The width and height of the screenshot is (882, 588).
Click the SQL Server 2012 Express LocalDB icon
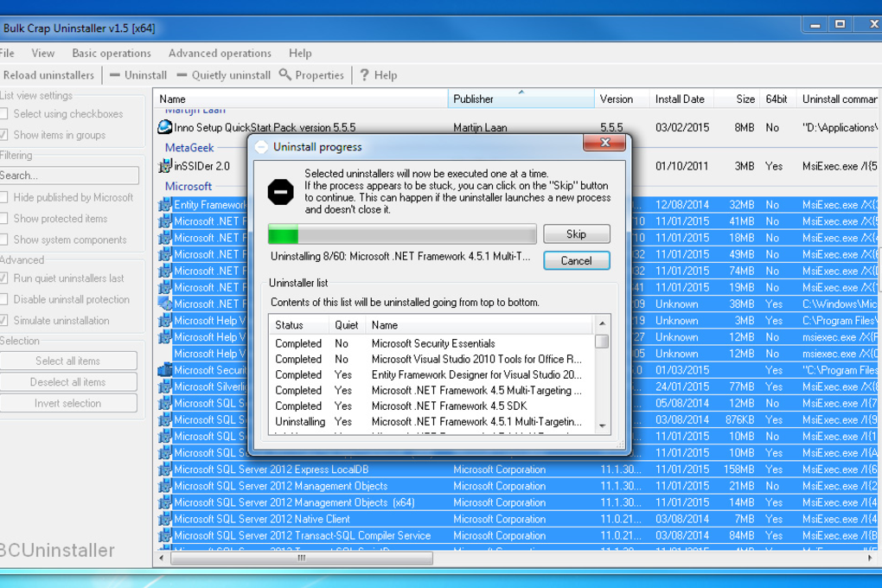(165, 470)
